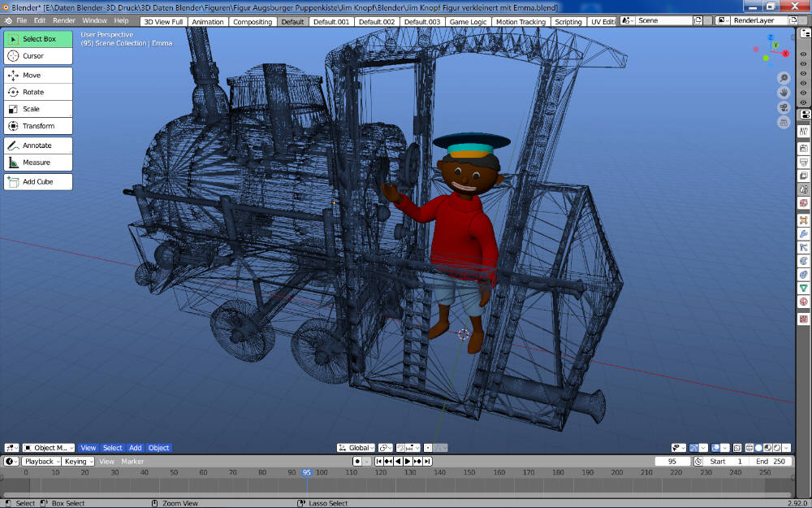Choose the Annotate tool

point(38,145)
